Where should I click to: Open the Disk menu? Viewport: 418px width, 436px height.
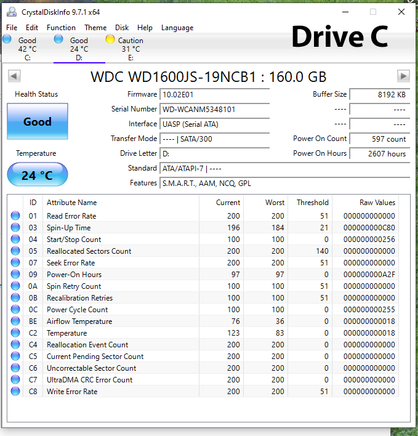point(122,28)
